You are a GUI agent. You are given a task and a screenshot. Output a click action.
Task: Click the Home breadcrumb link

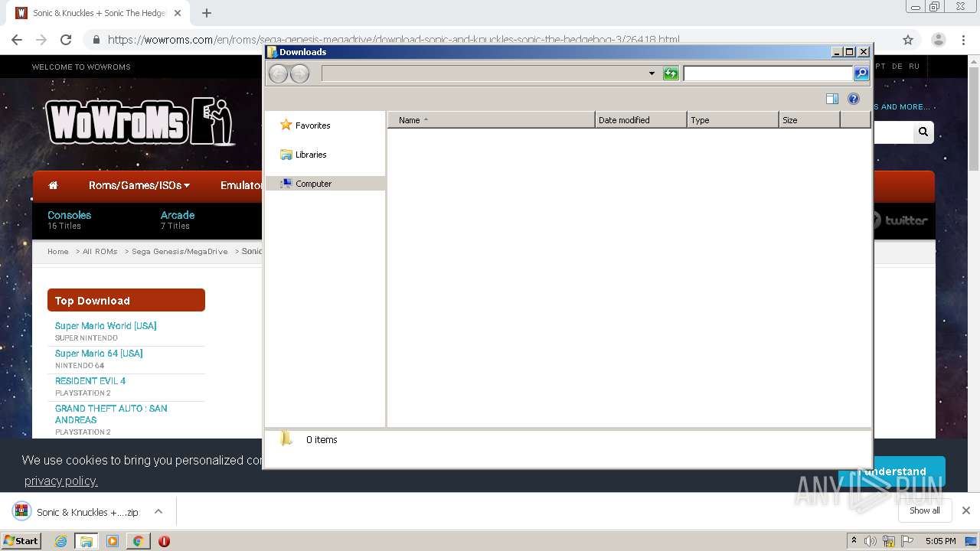(x=58, y=251)
